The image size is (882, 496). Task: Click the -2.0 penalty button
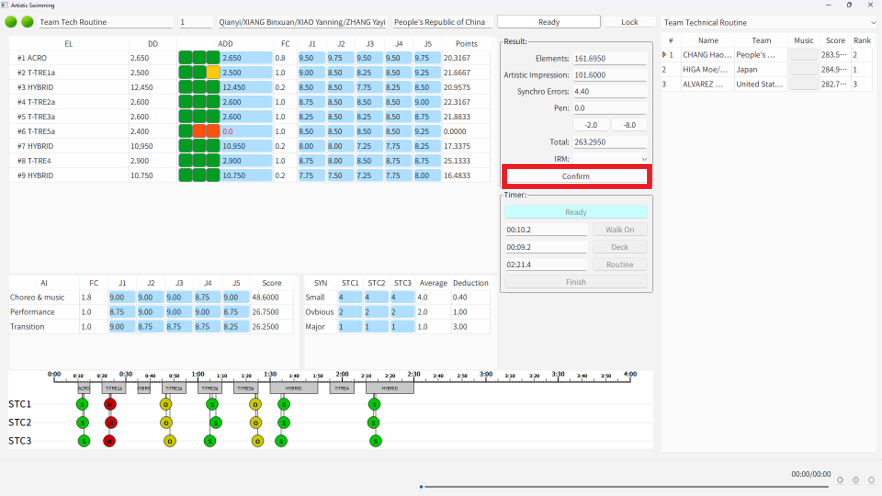point(591,125)
